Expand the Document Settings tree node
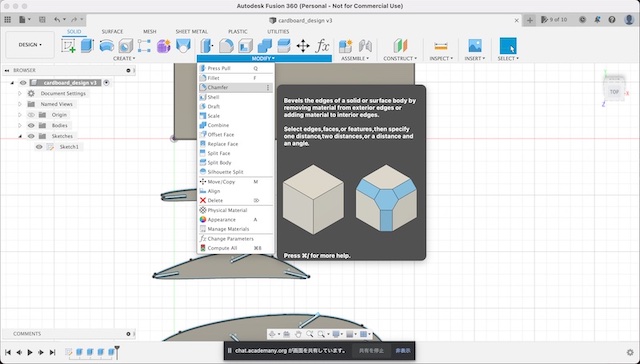This screenshot has height=364, width=640. coord(20,93)
